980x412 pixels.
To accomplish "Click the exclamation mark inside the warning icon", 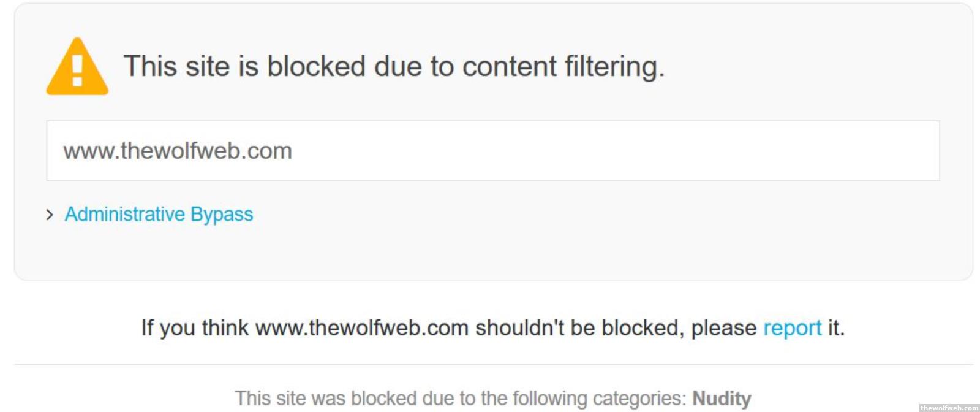I will pos(77,71).
